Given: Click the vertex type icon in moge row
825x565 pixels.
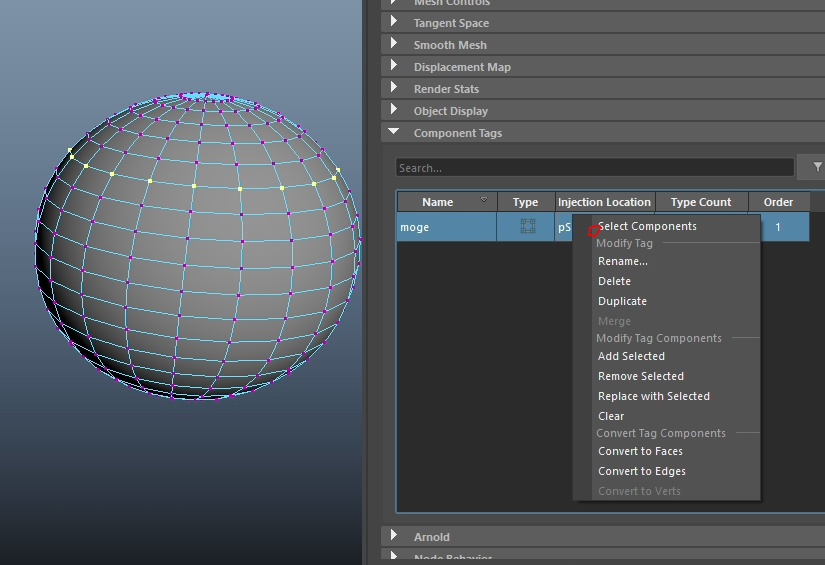Looking at the screenshot, I should (527, 226).
